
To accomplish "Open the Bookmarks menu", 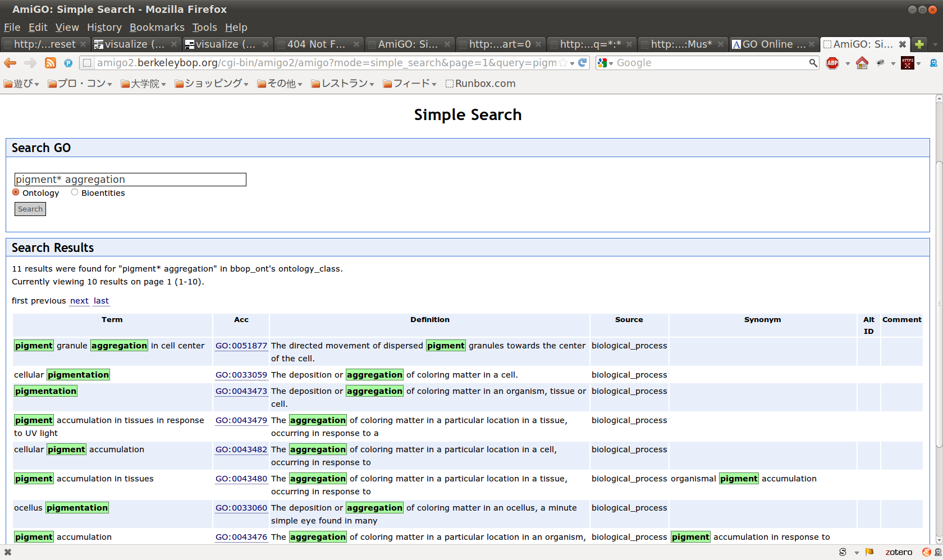I will 157,27.
